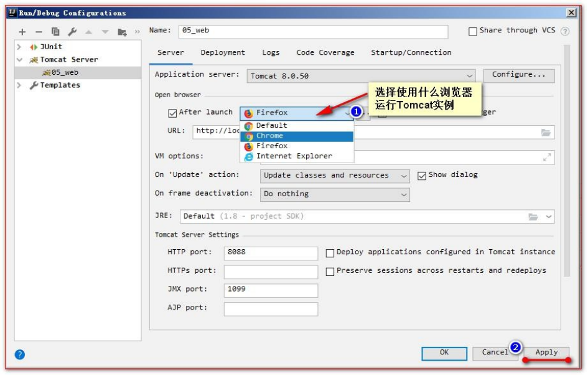
Task: Select Internet Explorer from the list
Action: (297, 156)
